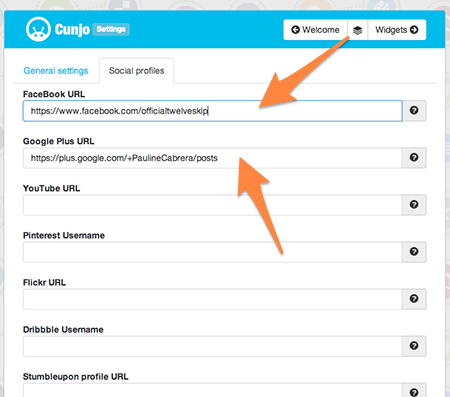Open help for Flickr URL
The width and height of the screenshot is (450, 397).
click(414, 298)
